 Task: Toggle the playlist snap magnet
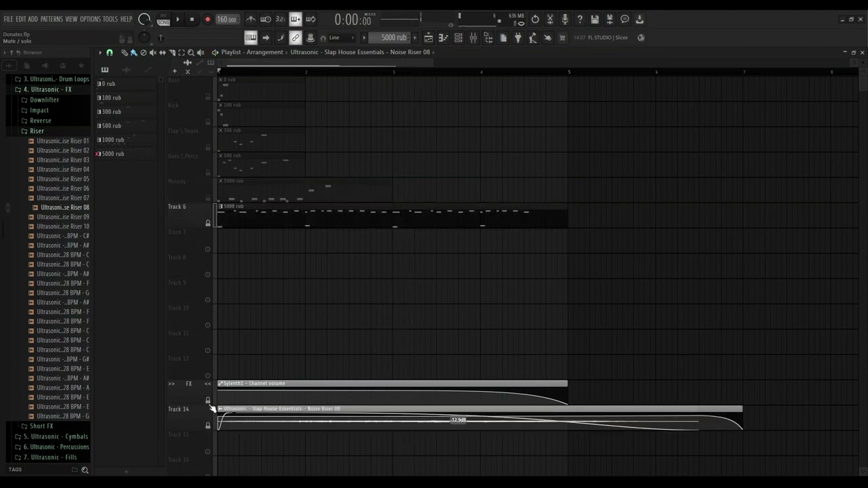pos(109,52)
